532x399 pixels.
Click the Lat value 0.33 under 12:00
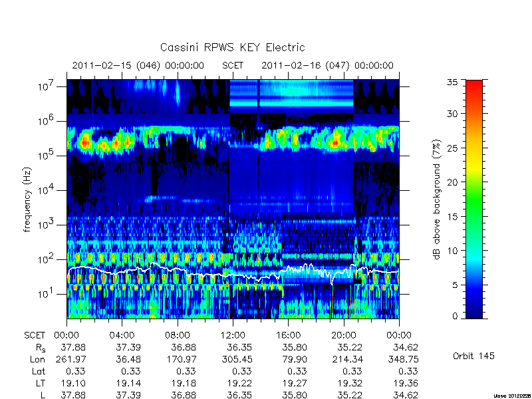(x=241, y=371)
